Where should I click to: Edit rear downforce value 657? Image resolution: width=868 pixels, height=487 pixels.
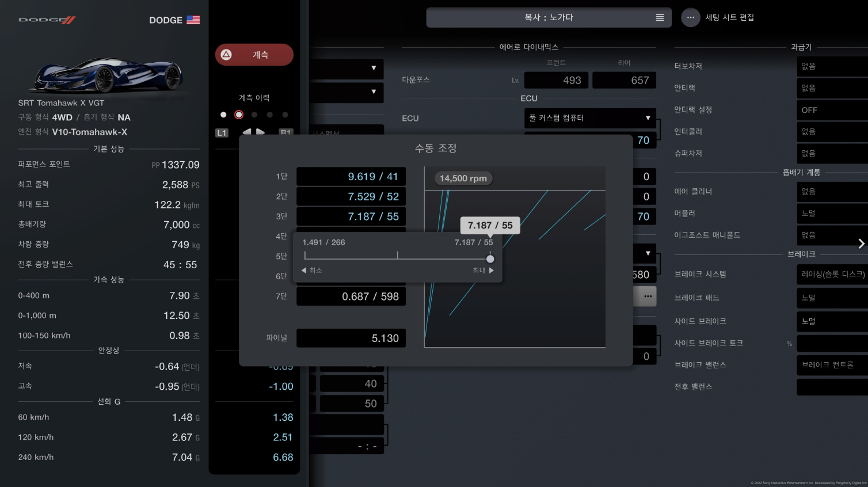[624, 80]
